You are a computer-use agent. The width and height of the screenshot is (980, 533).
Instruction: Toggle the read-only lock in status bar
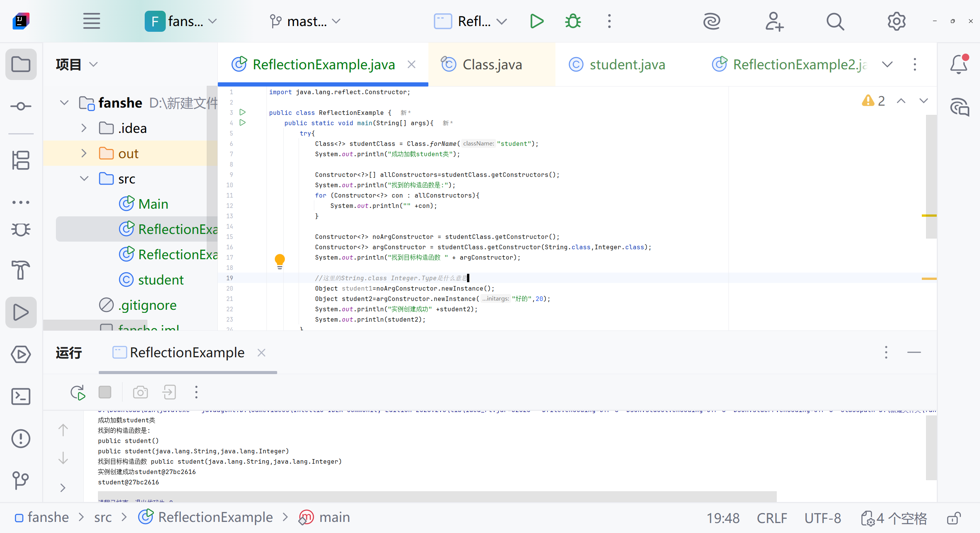[x=954, y=518]
